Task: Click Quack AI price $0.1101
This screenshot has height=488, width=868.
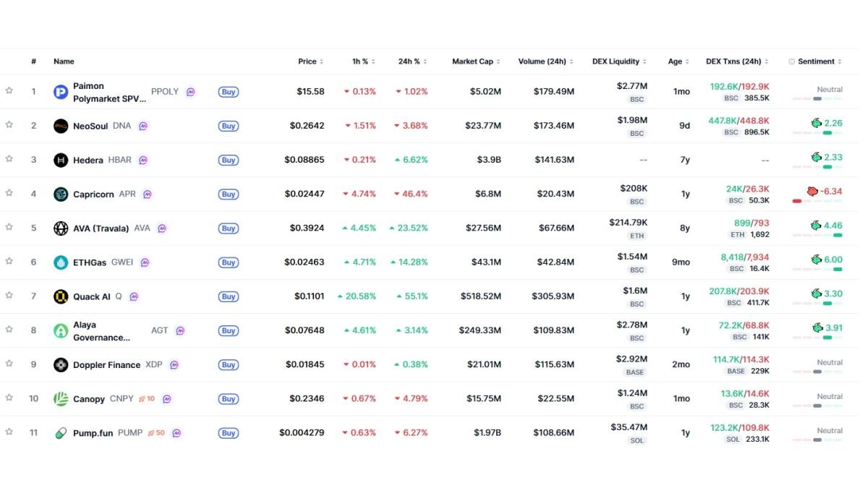Action: [x=310, y=296]
